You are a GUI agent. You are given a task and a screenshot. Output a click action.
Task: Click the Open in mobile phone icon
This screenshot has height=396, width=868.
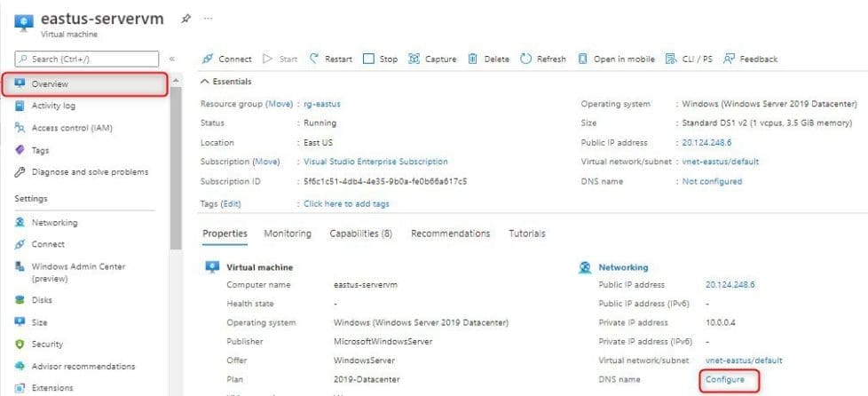[582, 59]
